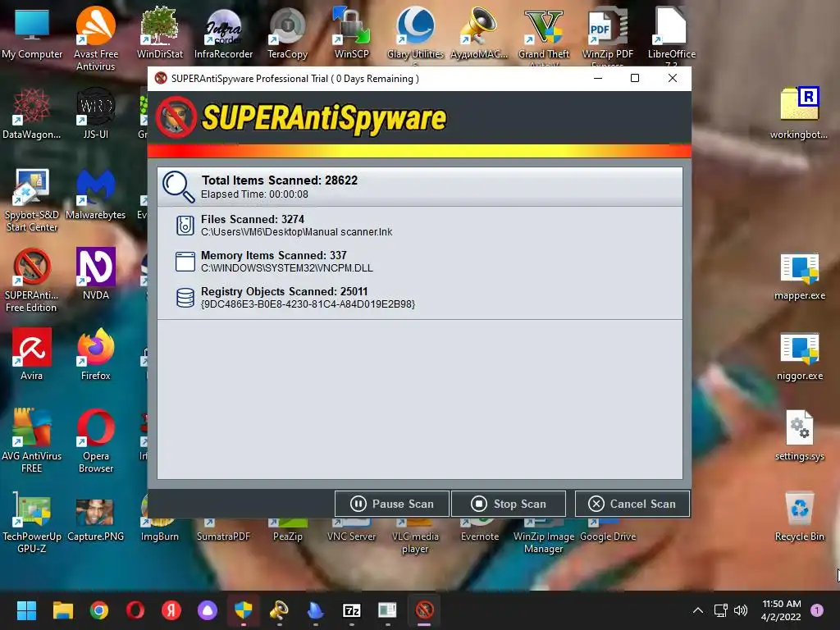Open SUPERAntiSpyware Free Edition desktop shortcut
Screen dimensions: 840x630
pos(32,280)
